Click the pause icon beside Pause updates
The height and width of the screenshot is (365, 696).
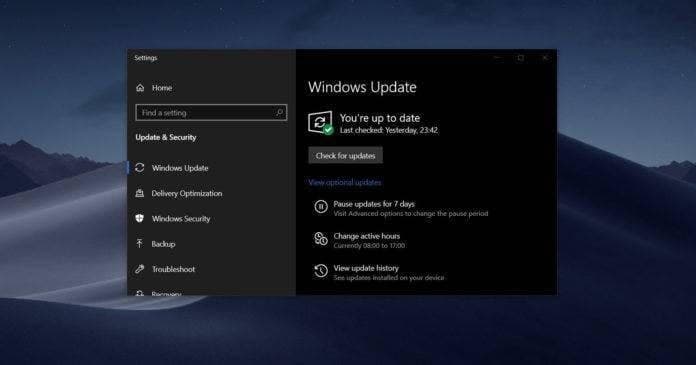point(321,207)
